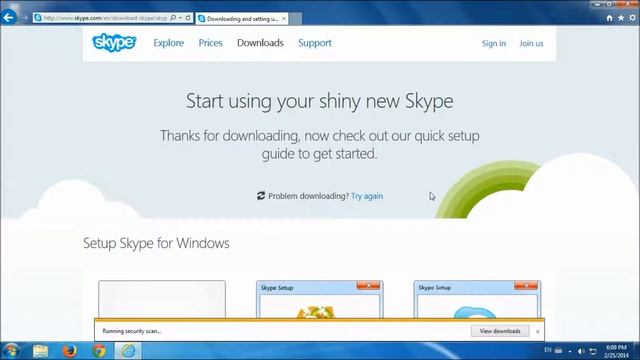Show hidden system tray icons
The height and width of the screenshot is (360, 640).
tap(570, 351)
